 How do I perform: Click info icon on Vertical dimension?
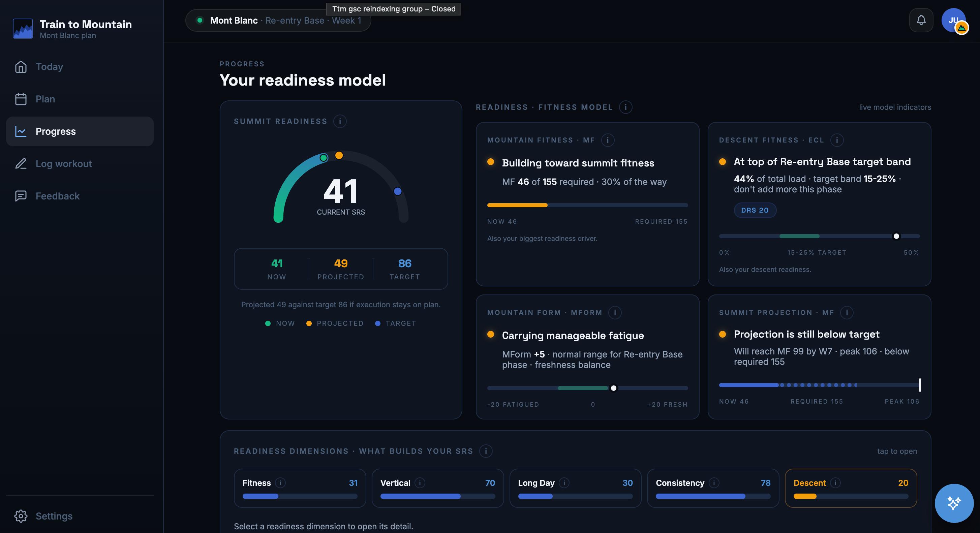coord(420,483)
